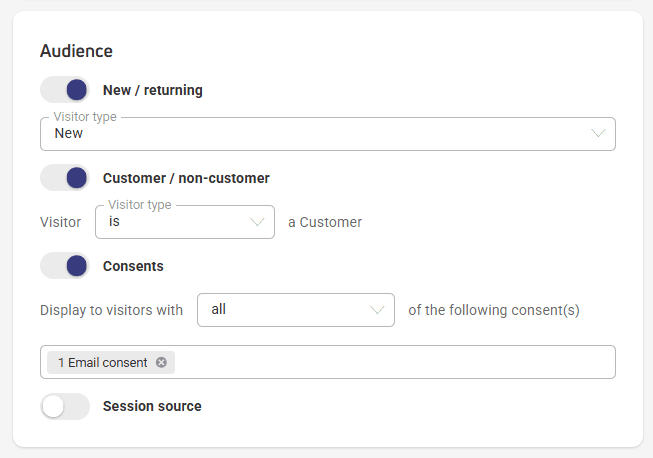This screenshot has height=458, width=653.
Task: Select the '1 Email consent' chip
Action: [x=102, y=362]
